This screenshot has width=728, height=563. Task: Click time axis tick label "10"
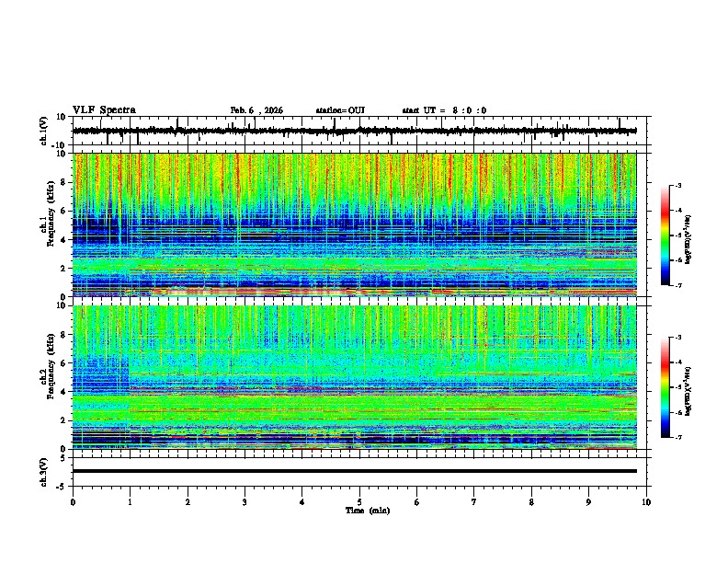(x=646, y=502)
